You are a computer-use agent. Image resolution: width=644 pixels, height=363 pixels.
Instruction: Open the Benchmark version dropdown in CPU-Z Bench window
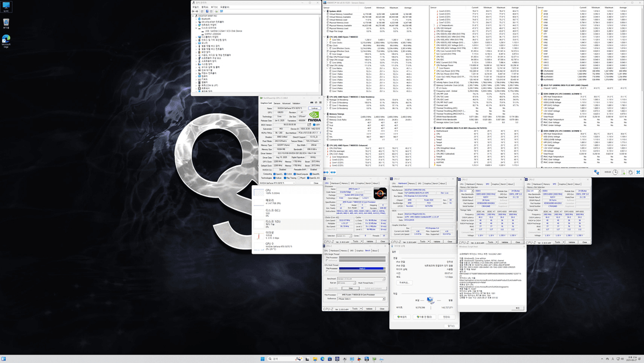(x=361, y=279)
